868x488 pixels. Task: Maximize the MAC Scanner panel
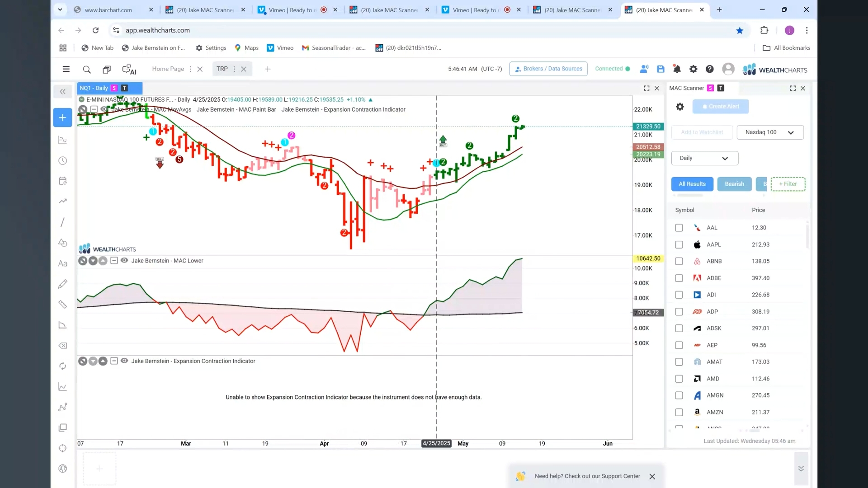click(793, 89)
